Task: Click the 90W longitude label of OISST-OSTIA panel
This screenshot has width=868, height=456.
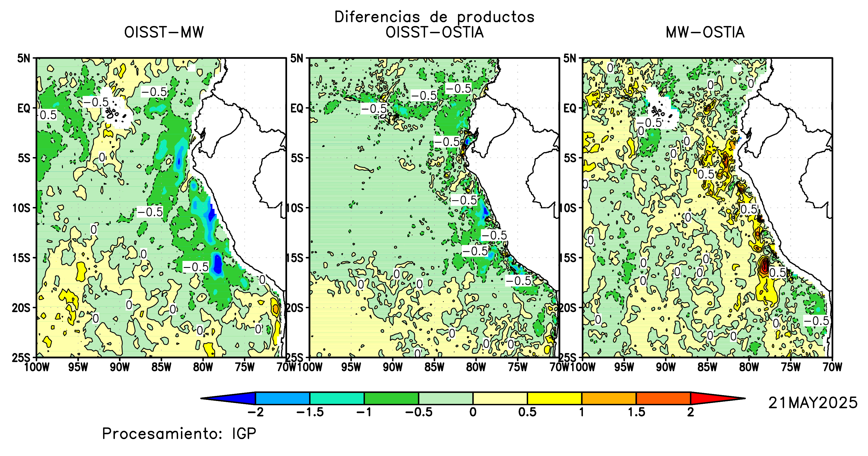Action: (x=393, y=367)
